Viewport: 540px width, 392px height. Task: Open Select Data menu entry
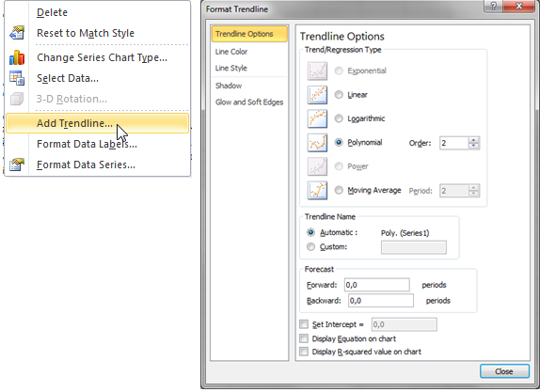(x=98, y=78)
